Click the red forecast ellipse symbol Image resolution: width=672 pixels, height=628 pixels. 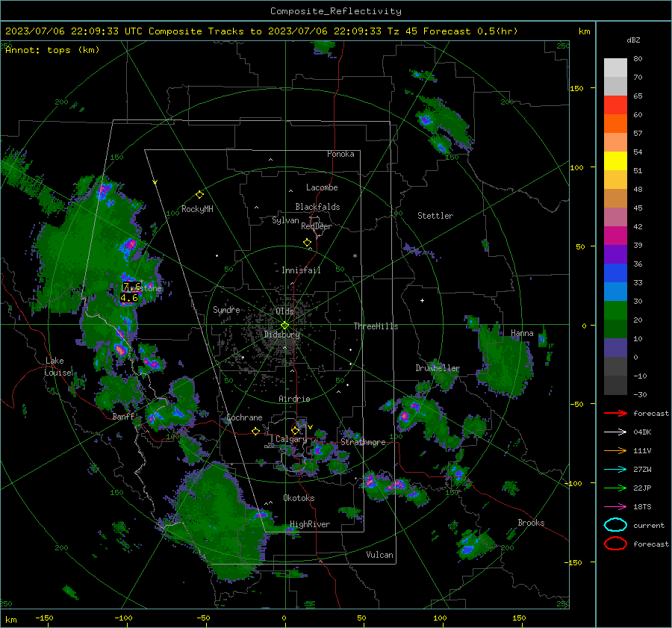615,544
